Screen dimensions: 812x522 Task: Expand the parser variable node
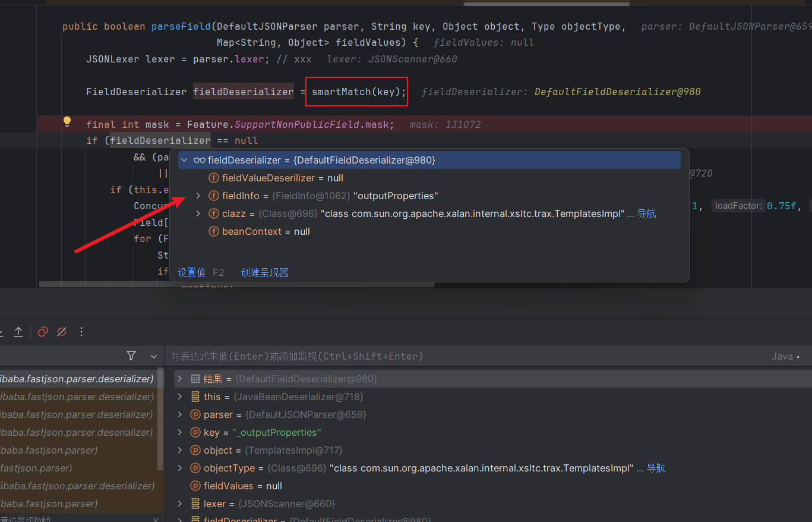click(179, 414)
